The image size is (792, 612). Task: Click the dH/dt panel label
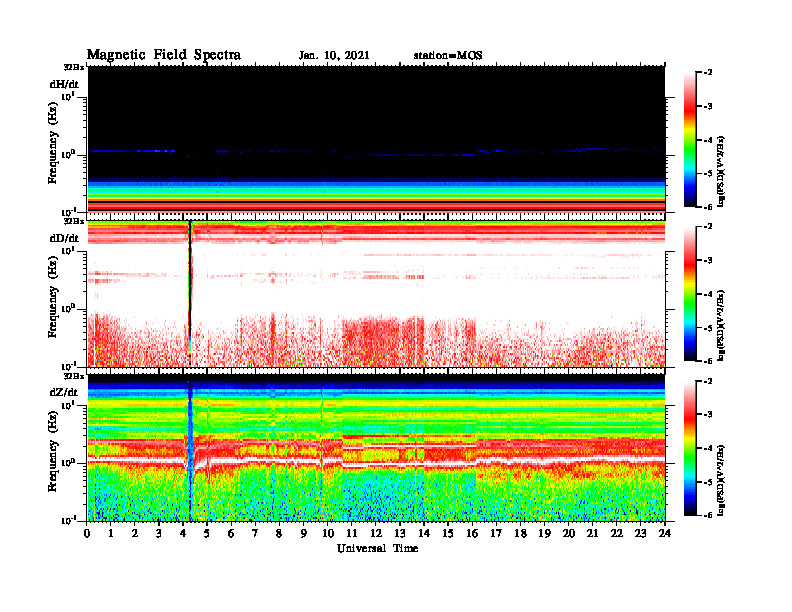[64, 84]
